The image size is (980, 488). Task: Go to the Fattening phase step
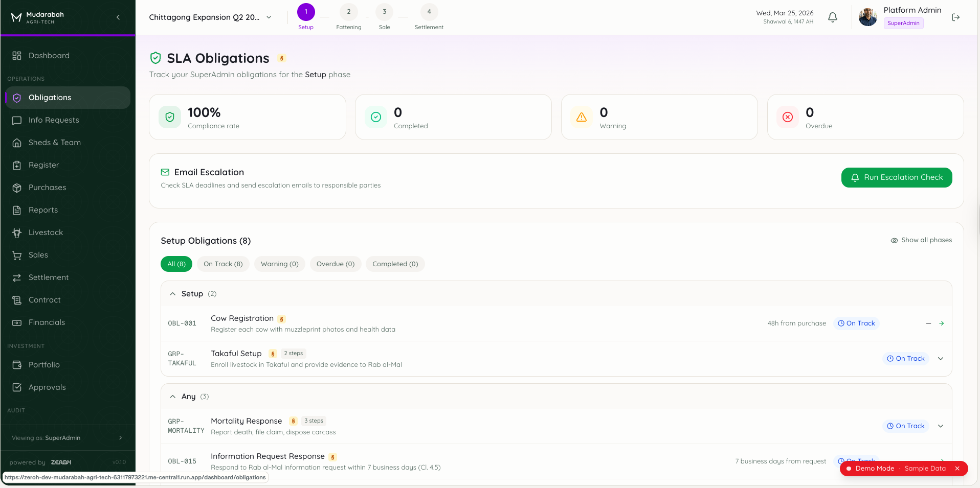(x=348, y=11)
